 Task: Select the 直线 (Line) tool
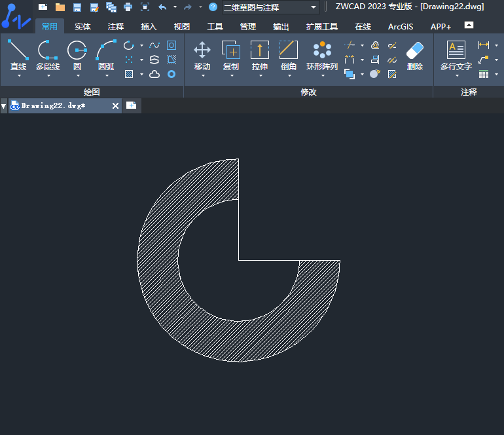tap(18, 54)
